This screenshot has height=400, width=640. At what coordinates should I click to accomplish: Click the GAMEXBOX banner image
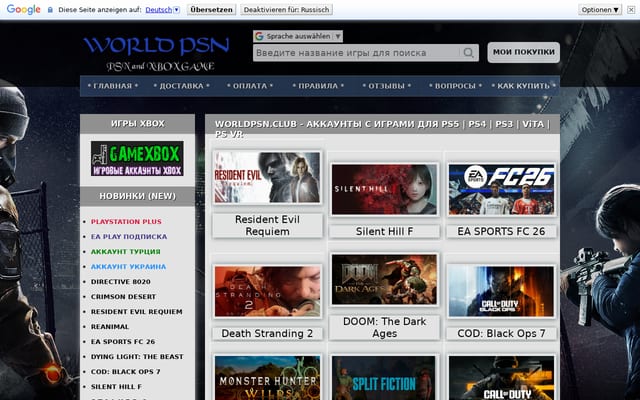pyautogui.click(x=137, y=159)
